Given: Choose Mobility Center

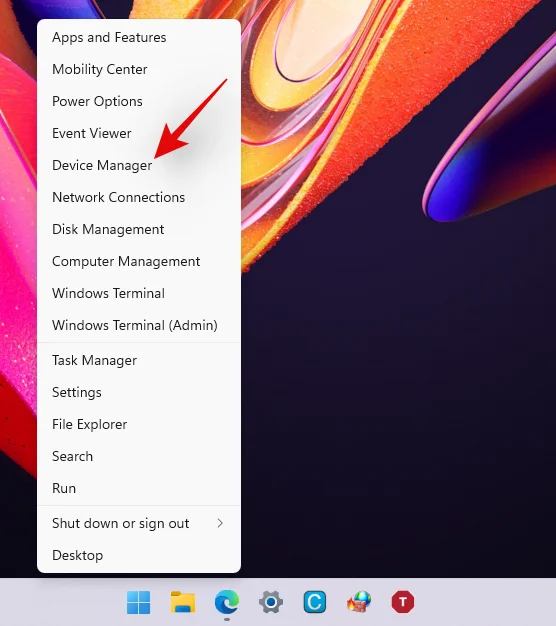Looking at the screenshot, I should [139, 69].
